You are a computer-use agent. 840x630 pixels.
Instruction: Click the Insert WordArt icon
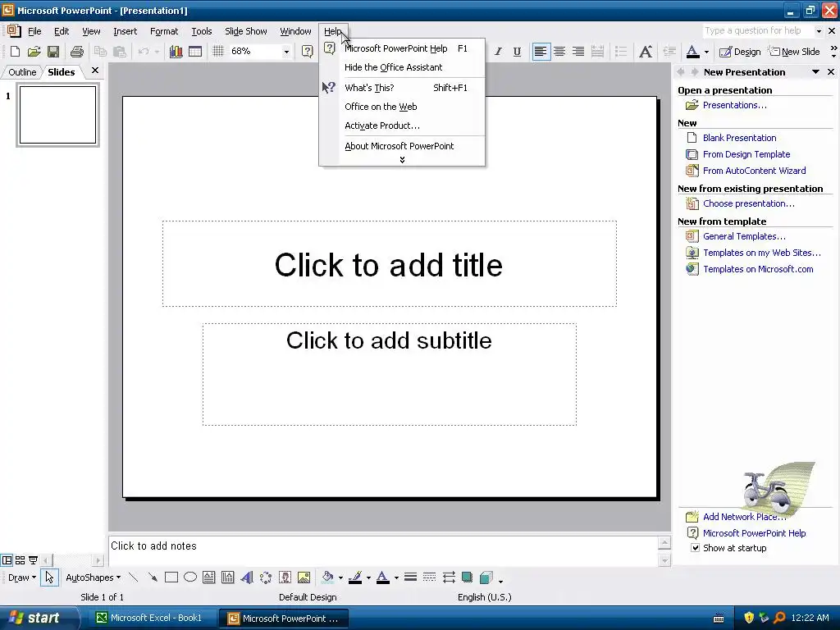[247, 577]
